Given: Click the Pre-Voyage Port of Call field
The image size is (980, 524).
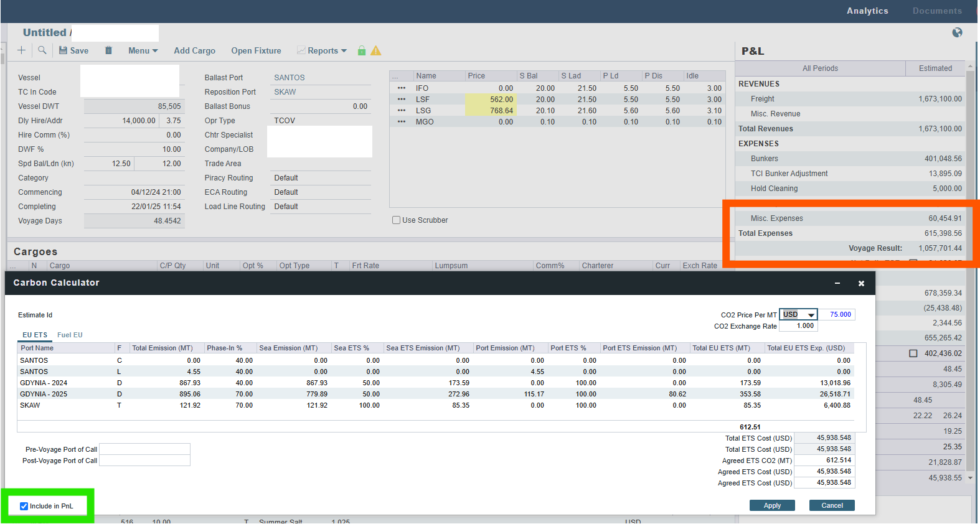Looking at the screenshot, I should coord(144,449).
